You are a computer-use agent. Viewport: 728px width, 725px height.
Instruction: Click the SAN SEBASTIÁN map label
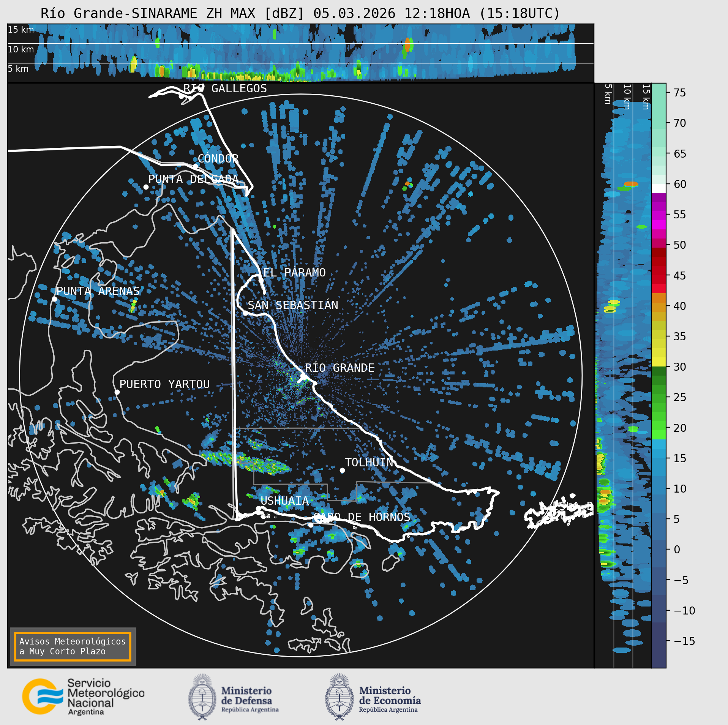tap(293, 305)
